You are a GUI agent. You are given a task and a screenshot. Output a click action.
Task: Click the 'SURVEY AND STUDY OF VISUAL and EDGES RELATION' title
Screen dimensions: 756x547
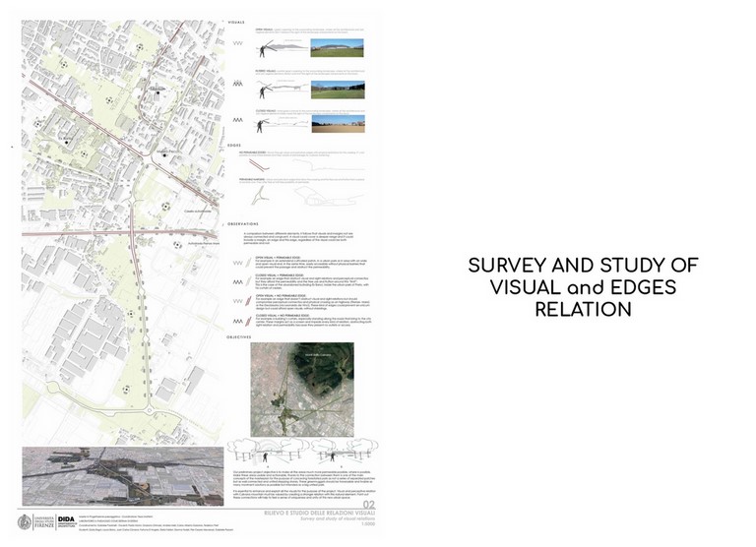click(581, 287)
